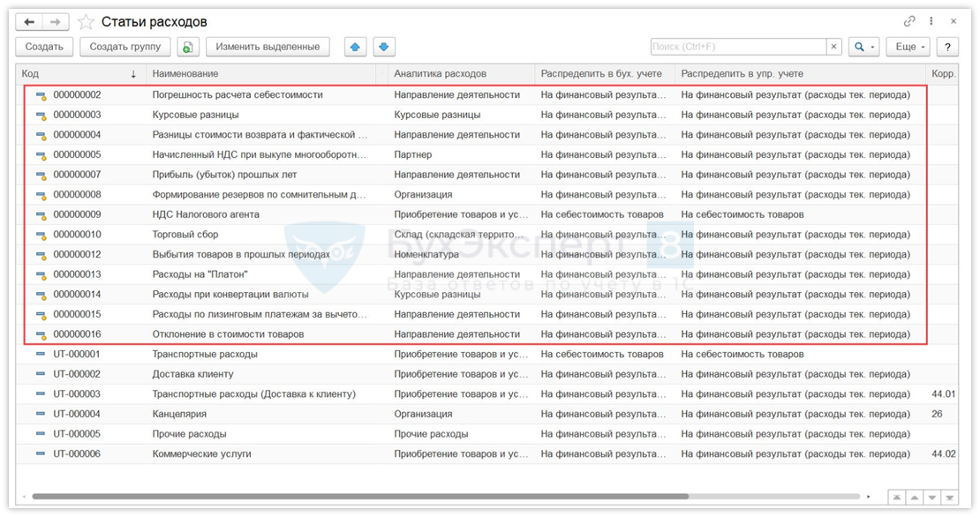Go back with the left arrow button

point(29,22)
